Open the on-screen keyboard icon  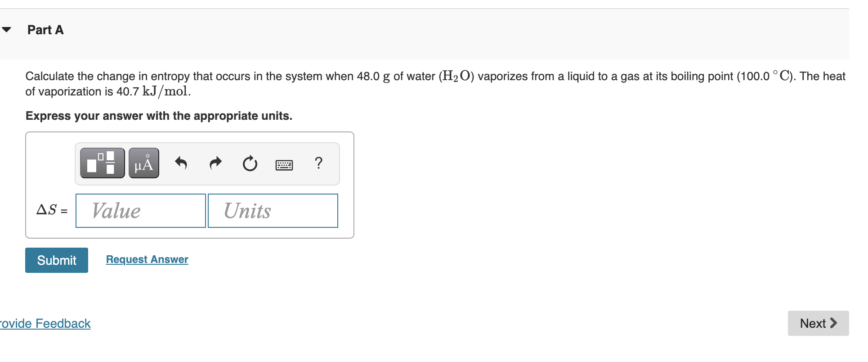285,164
